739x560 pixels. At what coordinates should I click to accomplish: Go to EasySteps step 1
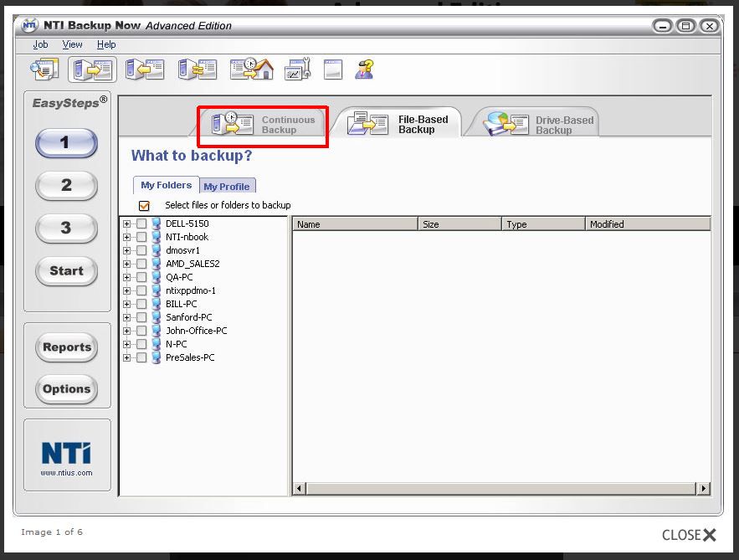[66, 143]
